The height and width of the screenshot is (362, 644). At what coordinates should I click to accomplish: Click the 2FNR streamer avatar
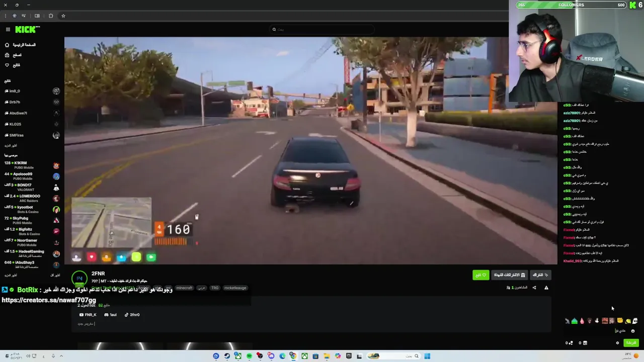point(79,279)
